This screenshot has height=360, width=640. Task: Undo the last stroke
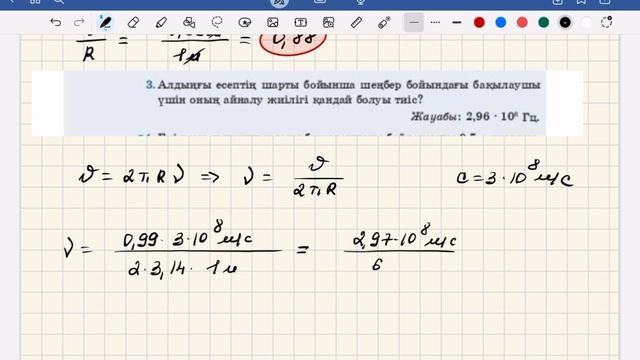[x=56, y=22]
